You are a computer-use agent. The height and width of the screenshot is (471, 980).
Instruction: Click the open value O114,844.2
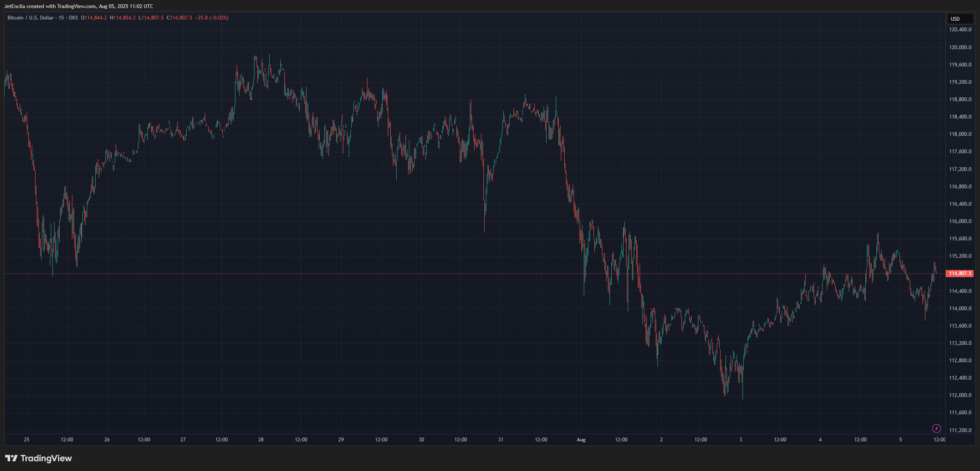[x=94, y=18]
